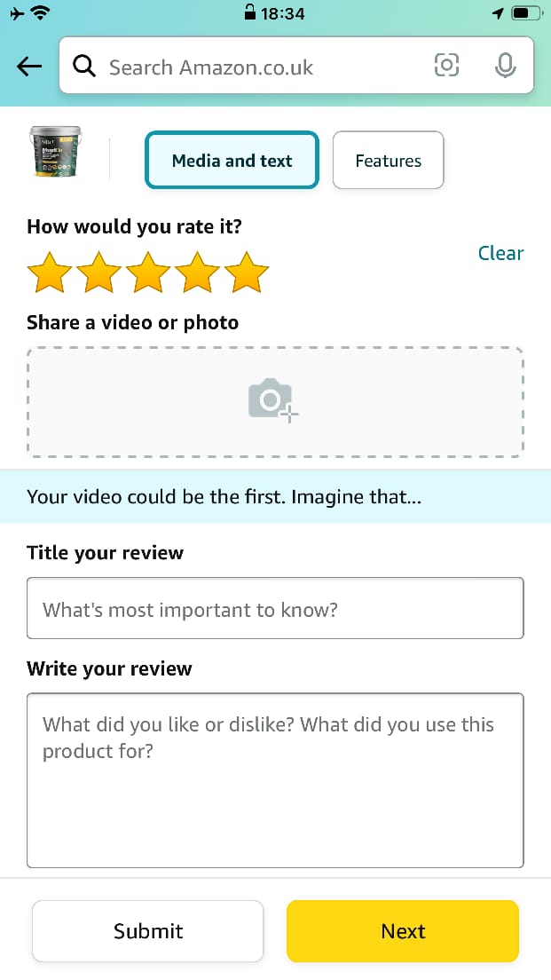551x980 pixels.
Task: Select the fifth rating star
Action: pyautogui.click(x=247, y=273)
